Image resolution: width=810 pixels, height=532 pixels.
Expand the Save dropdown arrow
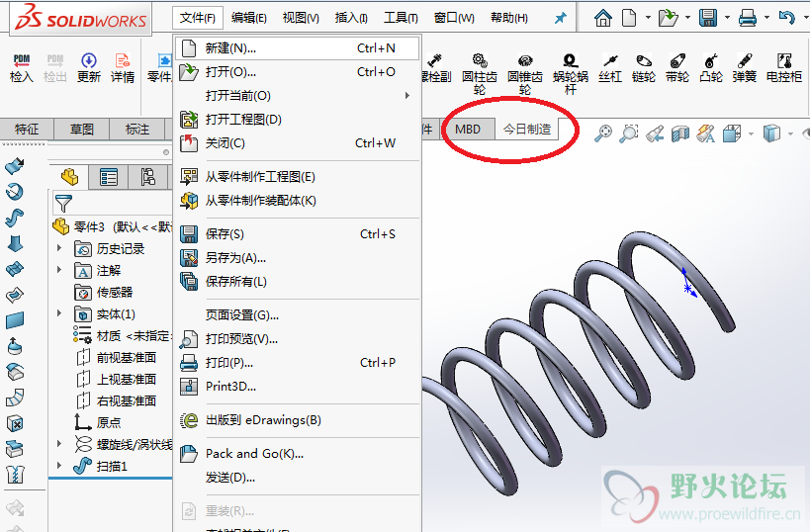click(727, 18)
